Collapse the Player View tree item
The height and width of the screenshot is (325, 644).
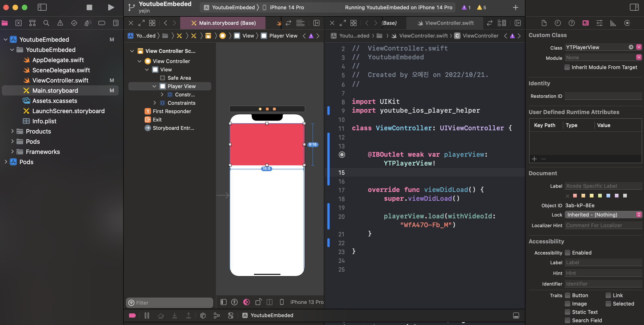(x=154, y=86)
